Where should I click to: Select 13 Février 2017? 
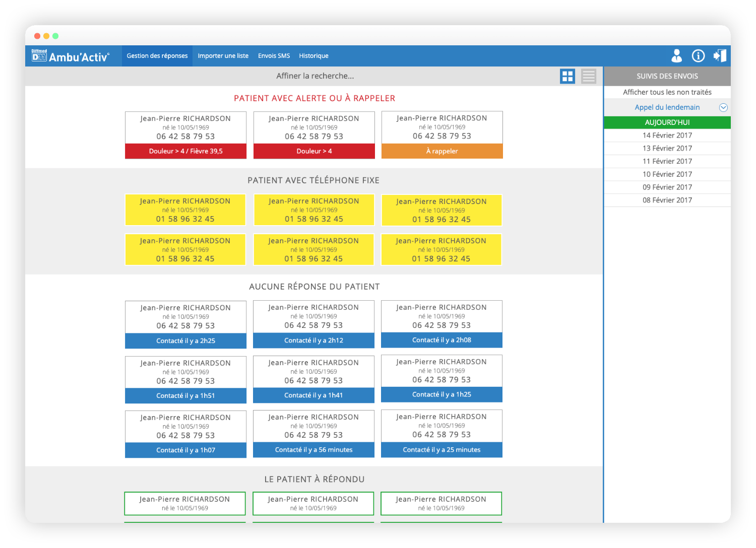tap(667, 149)
